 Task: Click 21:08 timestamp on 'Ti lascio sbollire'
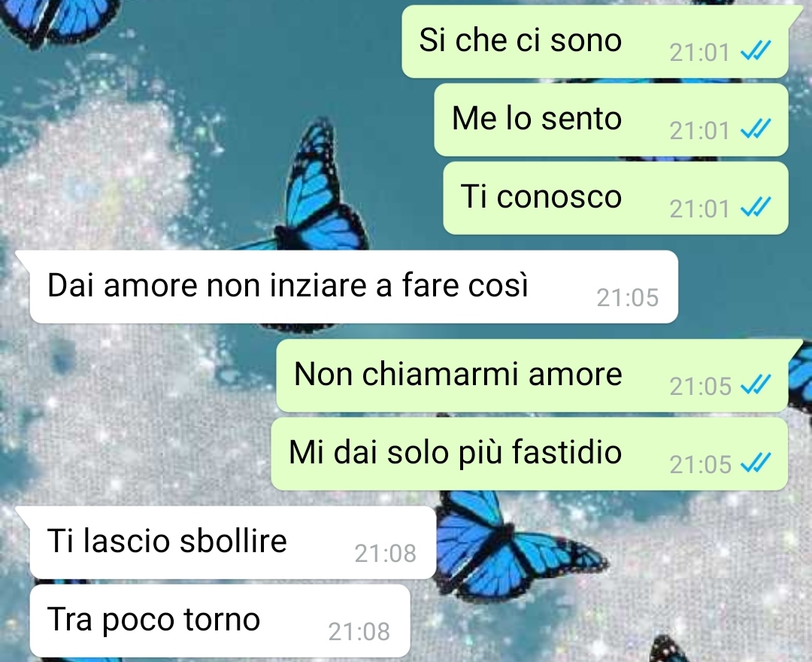point(385,554)
